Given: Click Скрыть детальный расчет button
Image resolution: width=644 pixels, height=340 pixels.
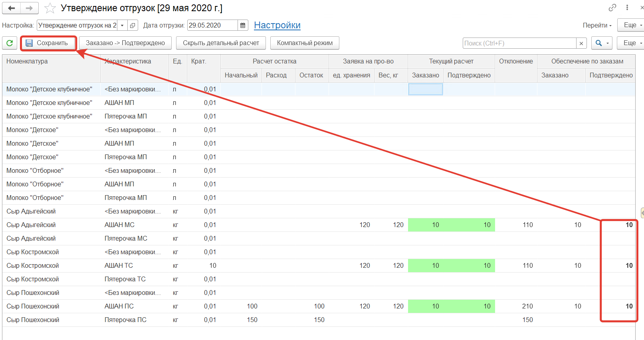Looking at the screenshot, I should click(x=221, y=43).
